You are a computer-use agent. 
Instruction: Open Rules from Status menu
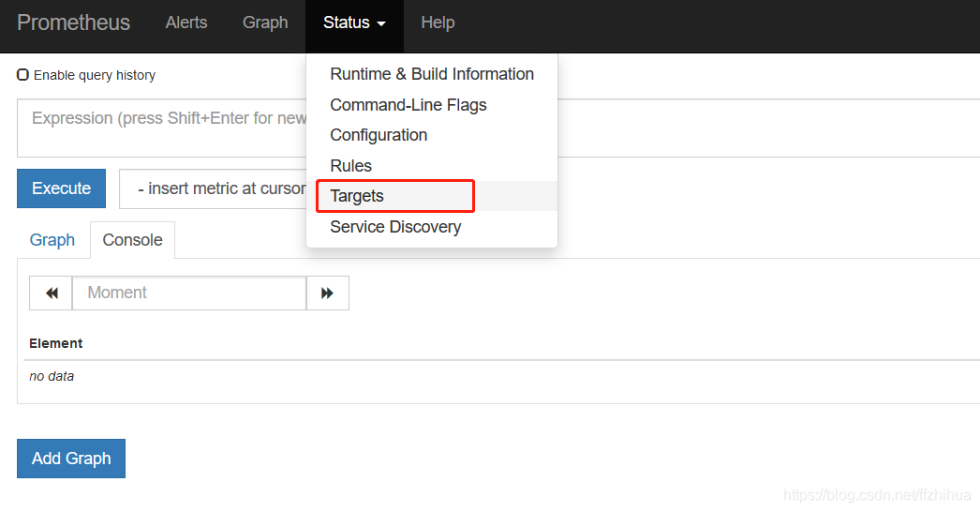tap(432, 165)
